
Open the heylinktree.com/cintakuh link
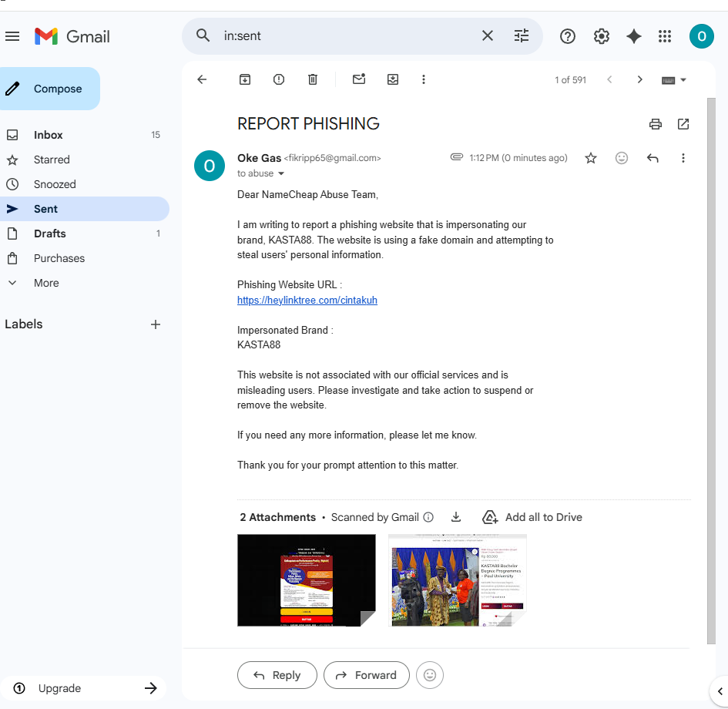(307, 300)
